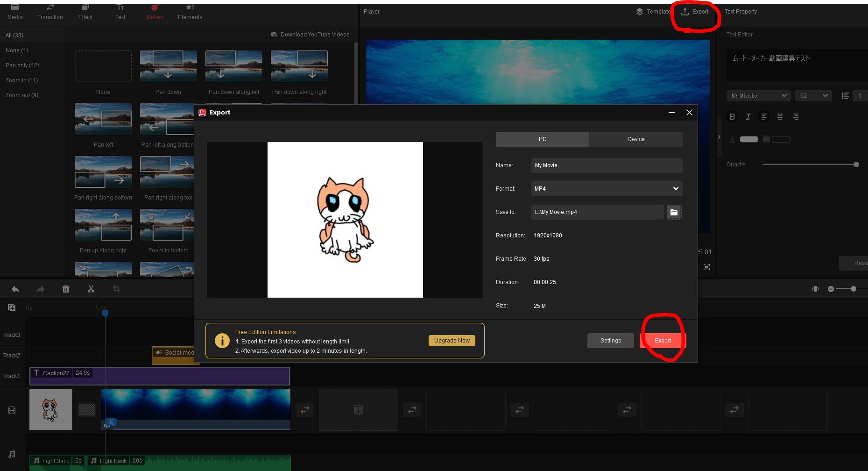Select the None (1) category
Viewport: 868px width, 471px height.
[x=17, y=50]
